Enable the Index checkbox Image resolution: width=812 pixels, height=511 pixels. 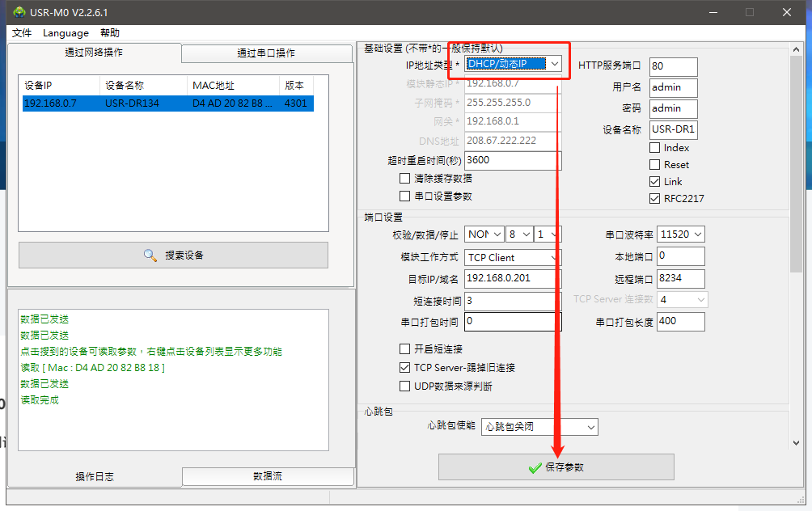tap(654, 148)
